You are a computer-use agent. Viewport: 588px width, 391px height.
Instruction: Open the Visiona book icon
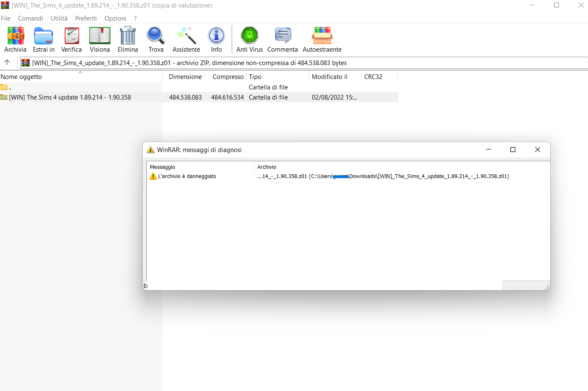point(100,36)
